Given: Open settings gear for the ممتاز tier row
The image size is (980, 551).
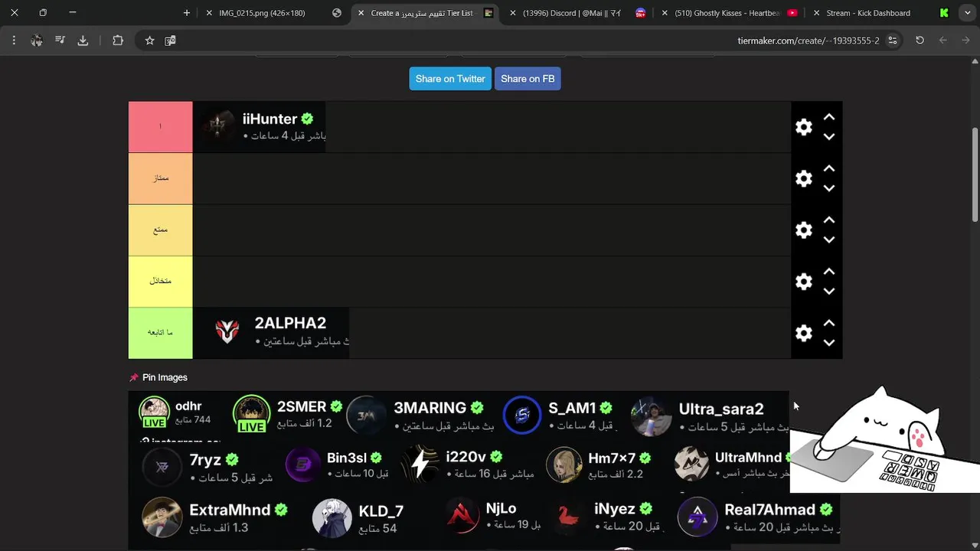Looking at the screenshot, I should click(x=803, y=178).
